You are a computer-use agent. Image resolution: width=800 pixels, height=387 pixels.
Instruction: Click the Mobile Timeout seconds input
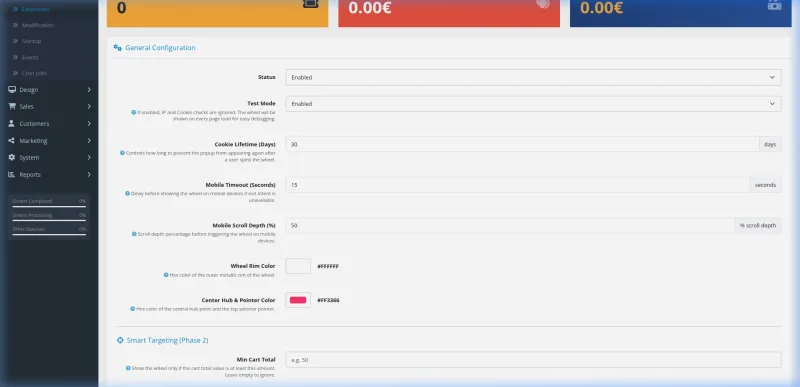pos(517,185)
